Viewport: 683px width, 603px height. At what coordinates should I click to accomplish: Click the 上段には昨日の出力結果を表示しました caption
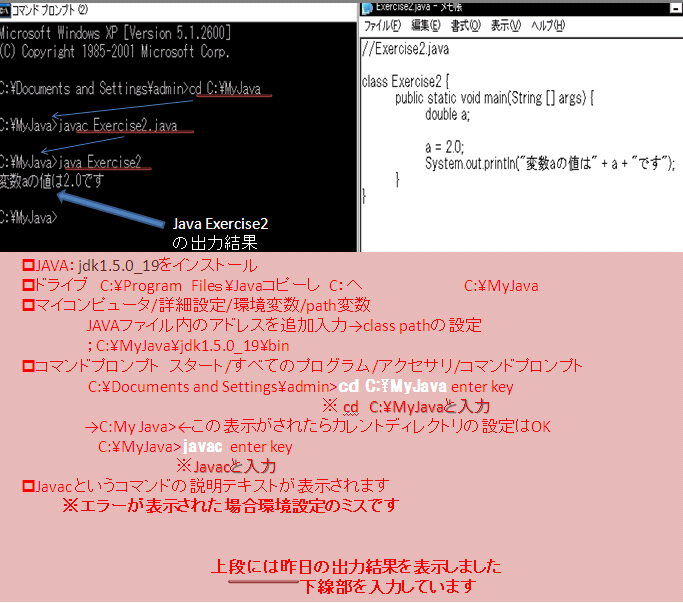click(356, 566)
